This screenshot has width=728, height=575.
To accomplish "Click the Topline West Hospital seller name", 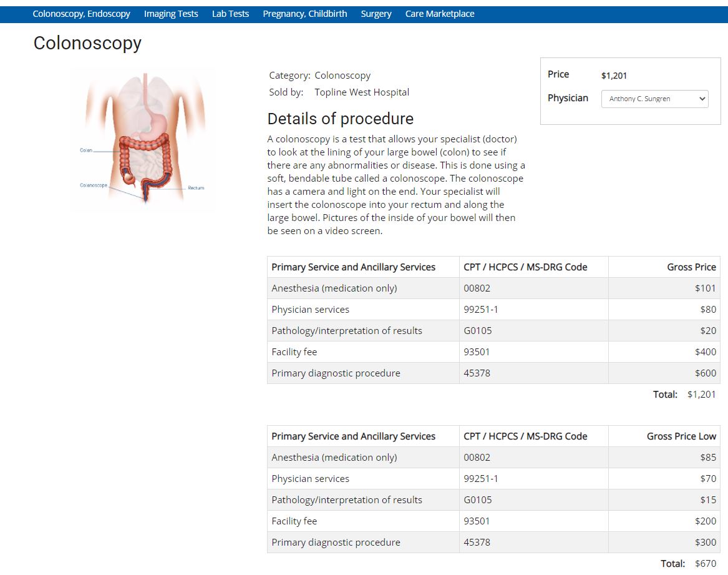I will pyautogui.click(x=362, y=92).
